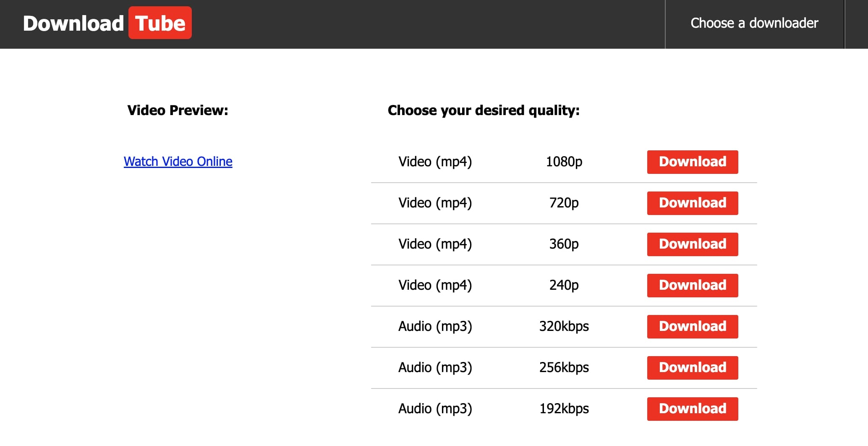The height and width of the screenshot is (446, 868).
Task: Select the 256kbps bitrate label
Action: [x=564, y=367]
